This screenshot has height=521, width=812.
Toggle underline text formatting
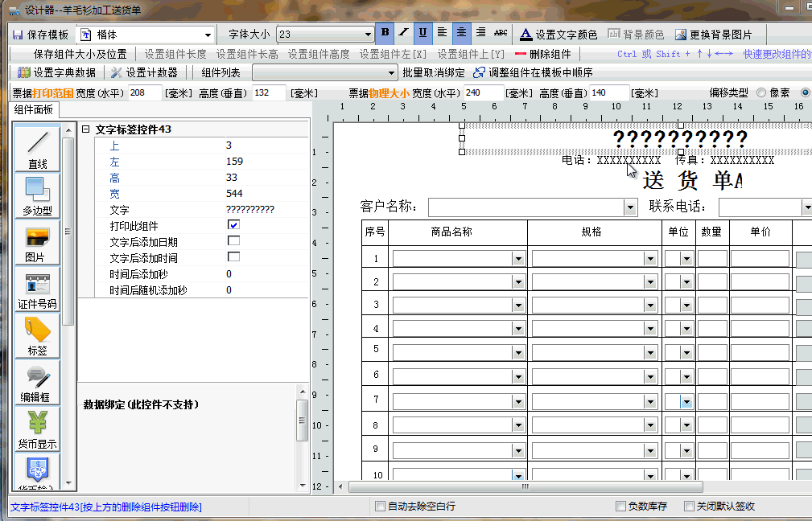422,33
